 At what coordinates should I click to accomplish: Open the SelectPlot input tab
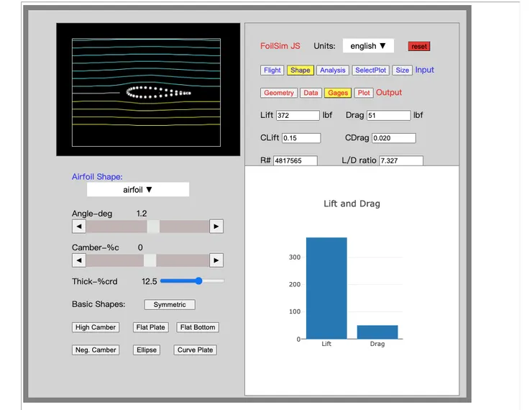(370, 70)
